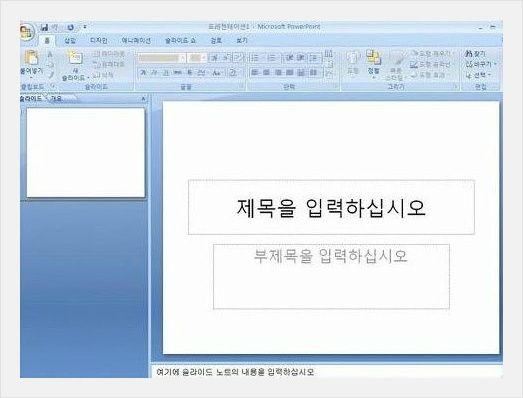523x398 pixels.
Task: Open the line spacing menu
Action: 315,58
